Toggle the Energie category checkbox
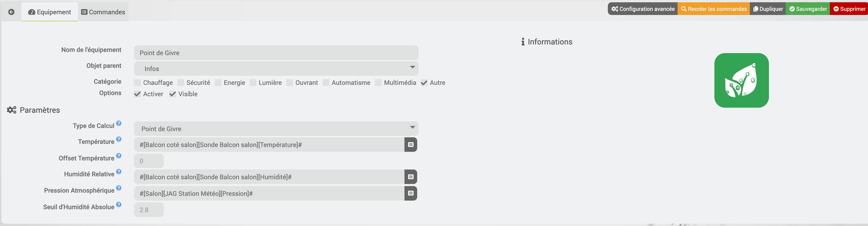The image size is (868, 226). tap(218, 83)
